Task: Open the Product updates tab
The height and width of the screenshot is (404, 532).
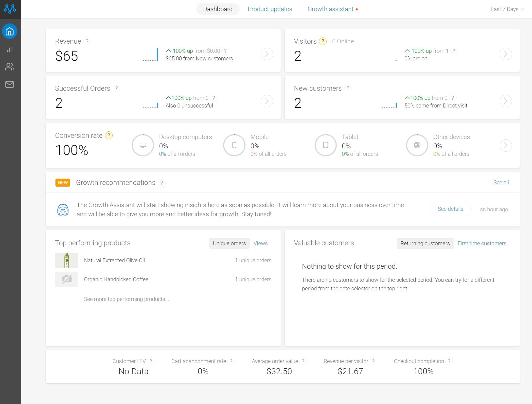Action: click(x=270, y=9)
